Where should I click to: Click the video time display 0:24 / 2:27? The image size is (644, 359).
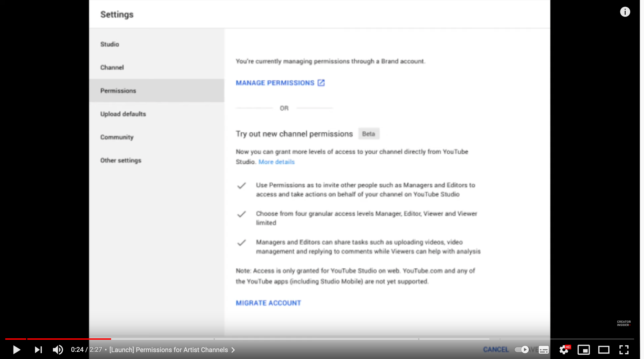click(x=87, y=350)
